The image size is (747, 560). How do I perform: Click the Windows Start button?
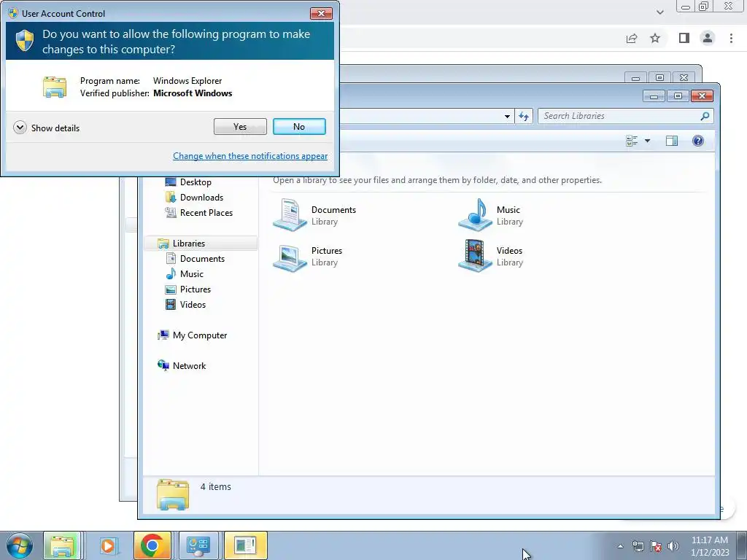click(x=20, y=545)
